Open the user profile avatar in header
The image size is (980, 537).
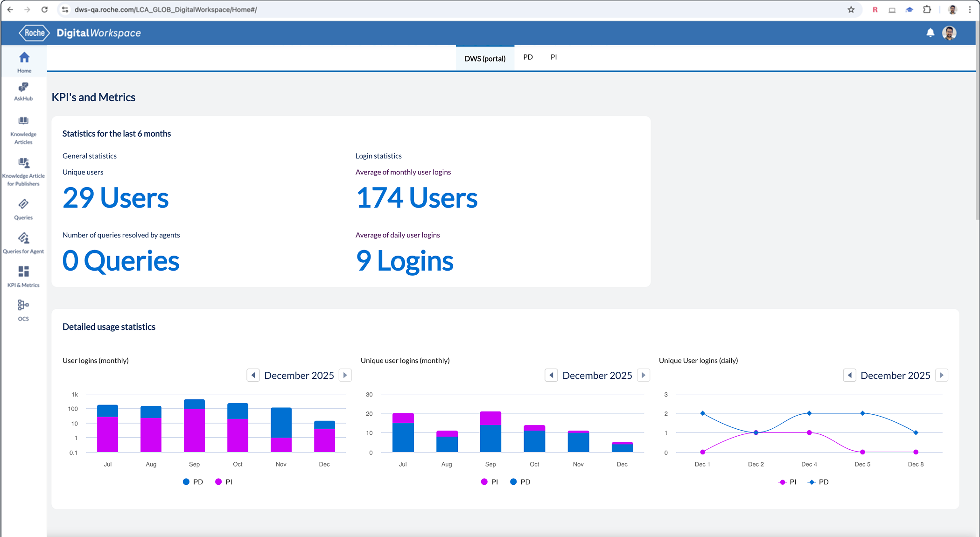click(949, 33)
